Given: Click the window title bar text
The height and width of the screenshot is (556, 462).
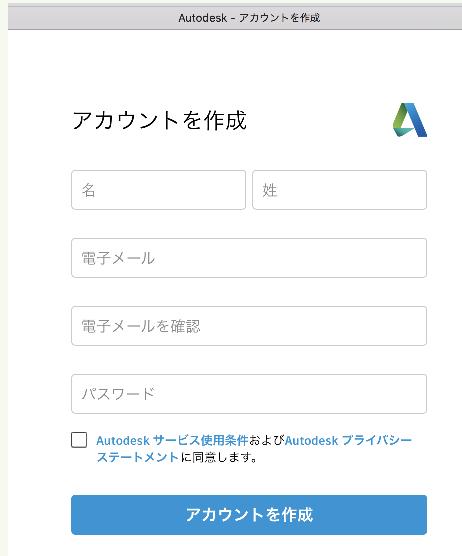Looking at the screenshot, I should (249, 18).
